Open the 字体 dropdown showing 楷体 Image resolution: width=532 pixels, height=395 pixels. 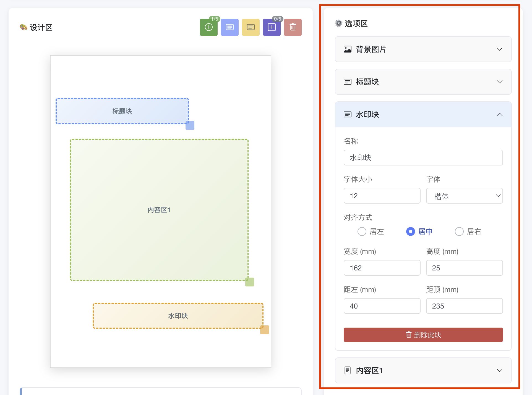pyautogui.click(x=464, y=196)
